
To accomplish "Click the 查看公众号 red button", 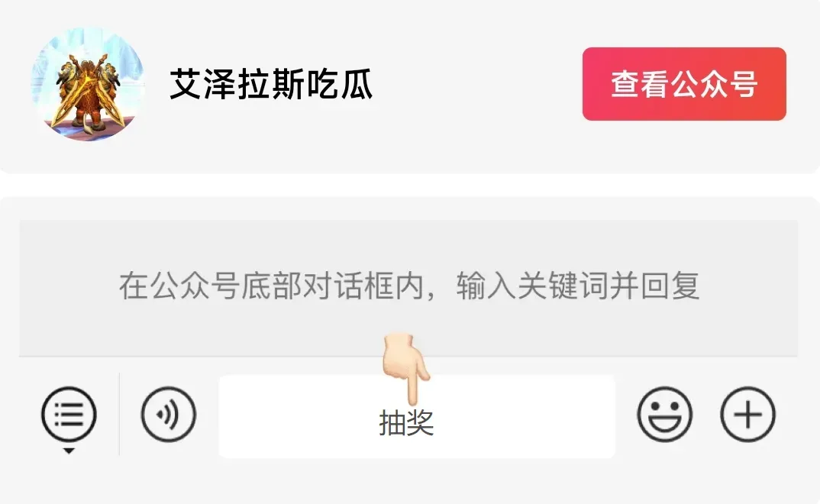I will coord(684,84).
